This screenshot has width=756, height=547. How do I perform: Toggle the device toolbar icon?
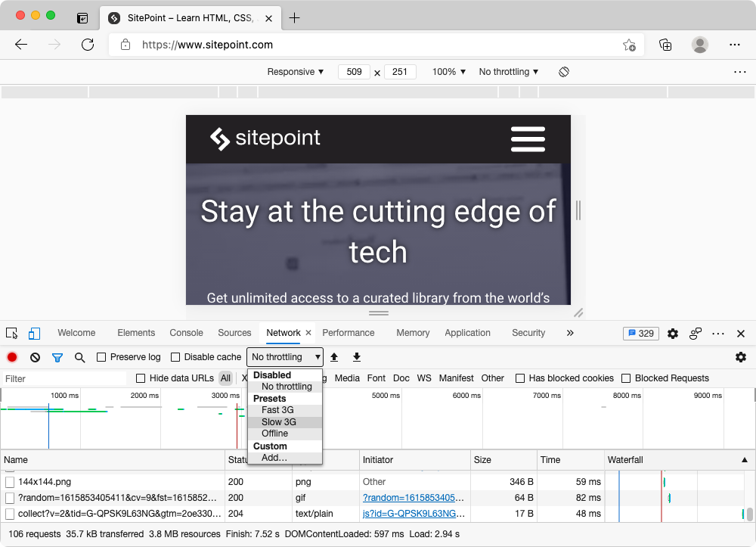(x=34, y=333)
